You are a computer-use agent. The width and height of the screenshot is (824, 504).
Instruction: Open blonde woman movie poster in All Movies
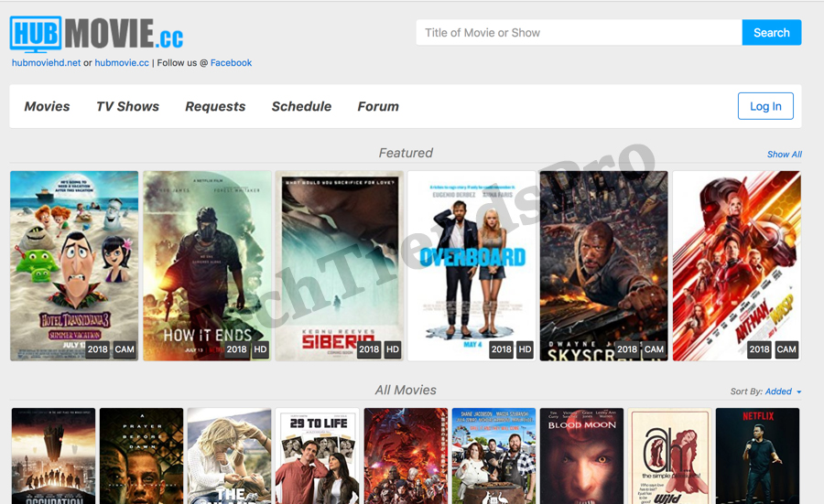(x=229, y=456)
